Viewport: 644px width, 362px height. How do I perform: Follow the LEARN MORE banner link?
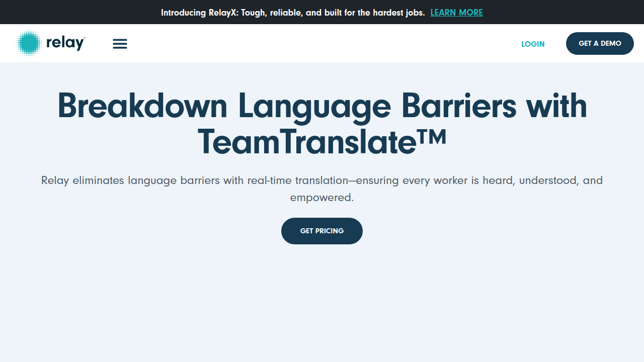tap(456, 13)
